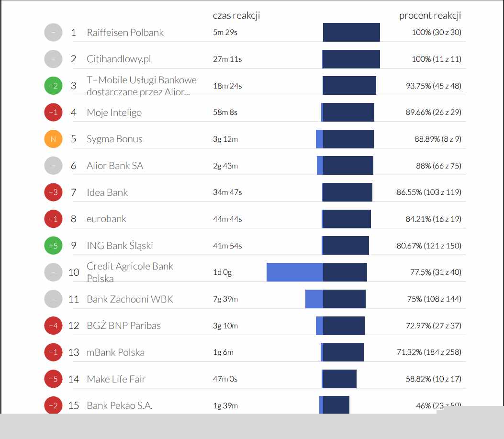Select the Alior Bank SA name
This screenshot has height=439, width=504.
[115, 166]
